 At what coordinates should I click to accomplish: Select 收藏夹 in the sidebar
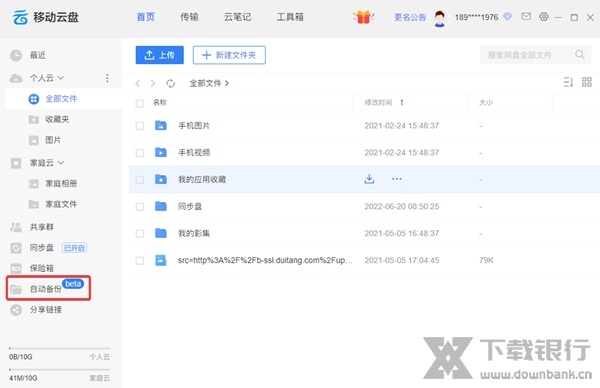tap(57, 119)
